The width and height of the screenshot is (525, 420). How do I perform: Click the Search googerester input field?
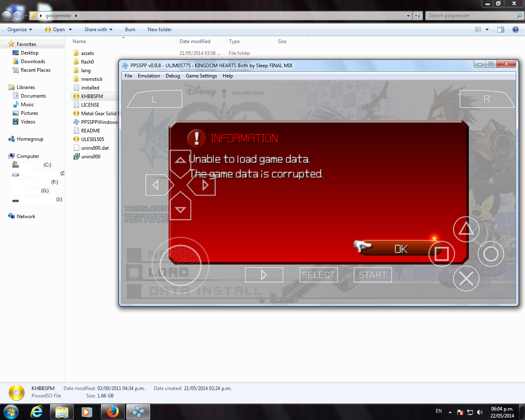click(471, 16)
